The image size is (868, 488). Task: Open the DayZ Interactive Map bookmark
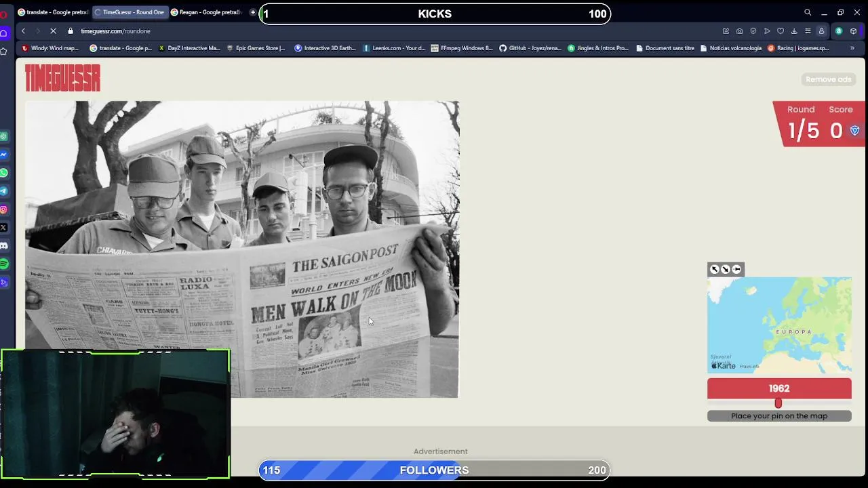point(189,48)
